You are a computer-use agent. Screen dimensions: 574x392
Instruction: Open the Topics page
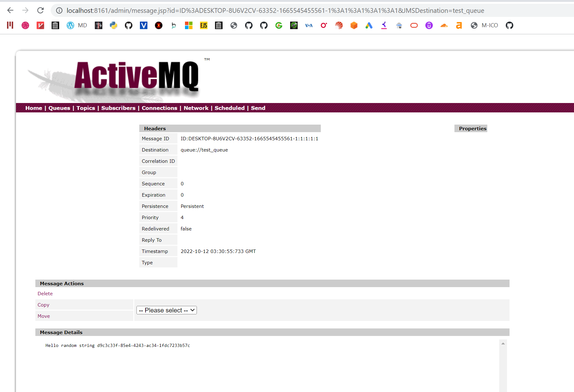click(85, 108)
